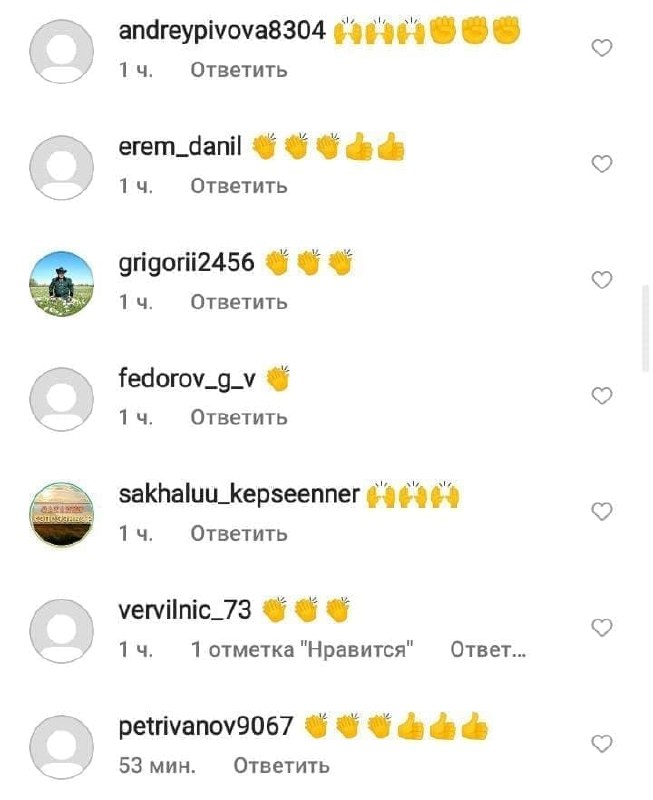
Task: Like erem_danil's comment with heart icon
Action: 601,164
